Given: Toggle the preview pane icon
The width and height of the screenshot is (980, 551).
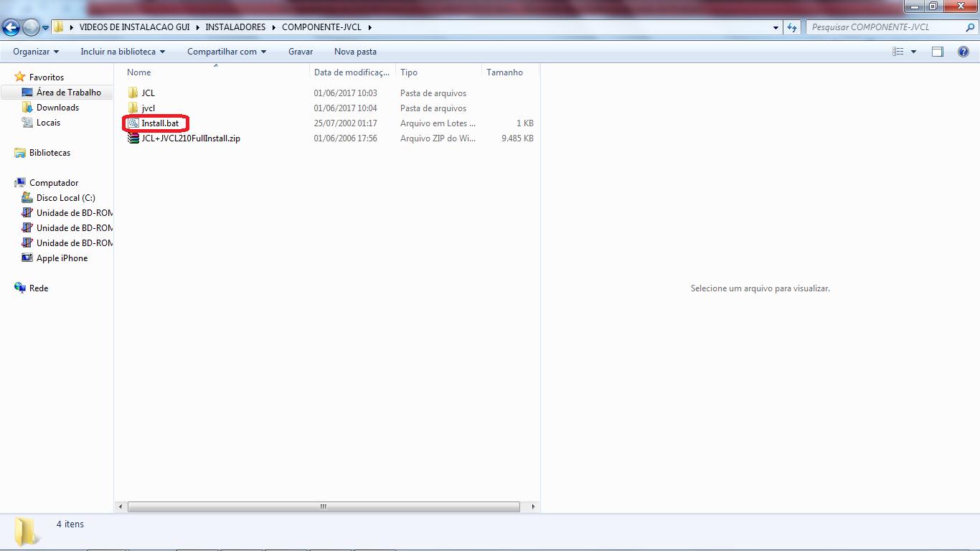Looking at the screenshot, I should [x=938, y=52].
